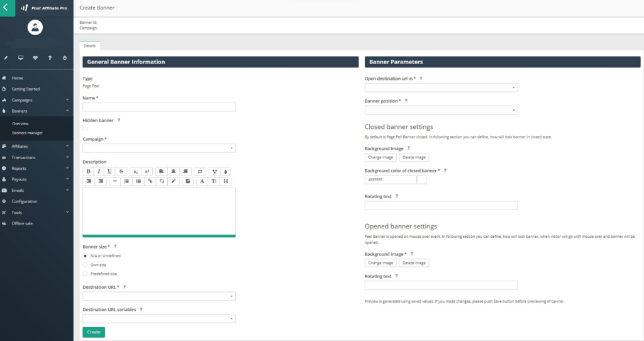The height and width of the screenshot is (341, 644).
Task: Apply italic formatting in the Description editor
Action: pyautogui.click(x=99, y=171)
